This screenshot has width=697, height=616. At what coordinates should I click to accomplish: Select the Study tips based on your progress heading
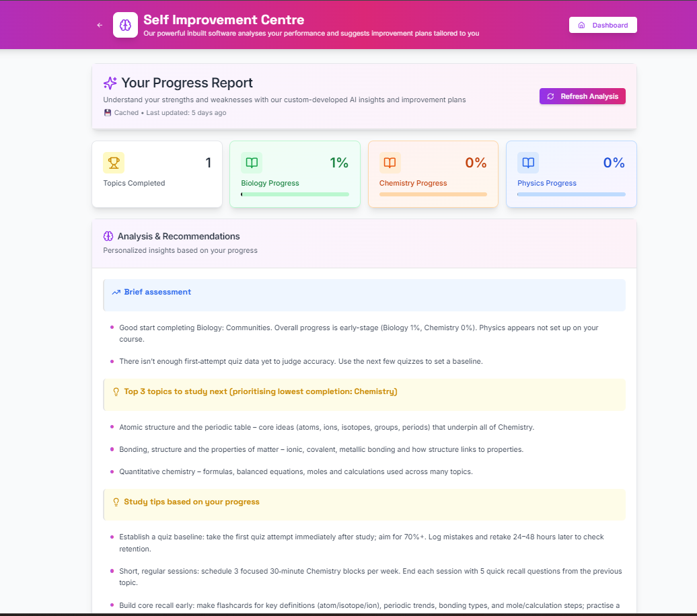(192, 502)
